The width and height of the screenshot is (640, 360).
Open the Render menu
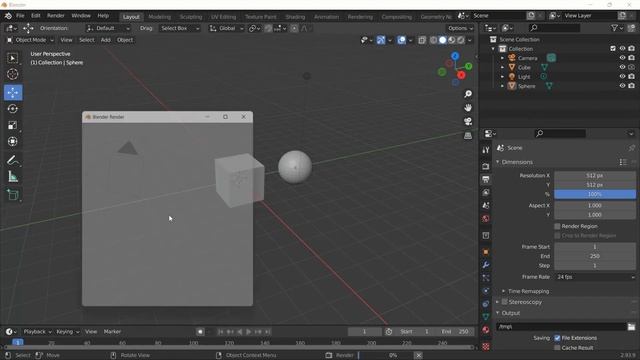tap(56, 16)
